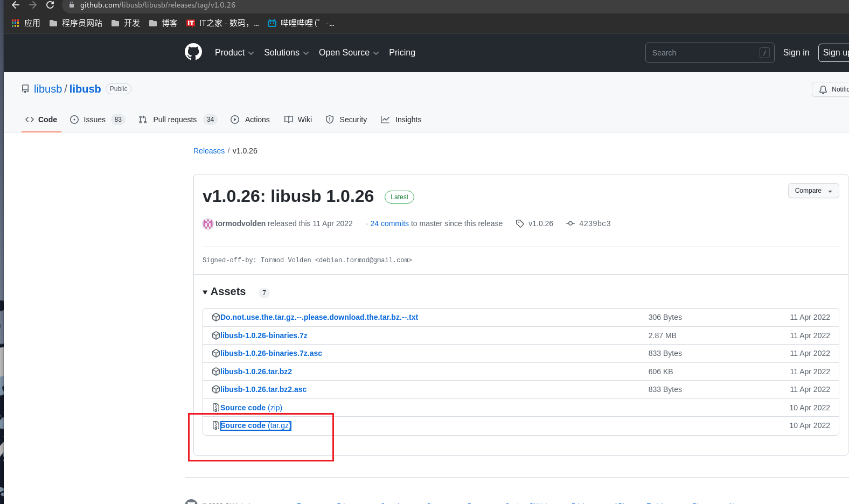Download Source code (tar.gz)
The height and width of the screenshot is (504, 849).
[x=256, y=425]
